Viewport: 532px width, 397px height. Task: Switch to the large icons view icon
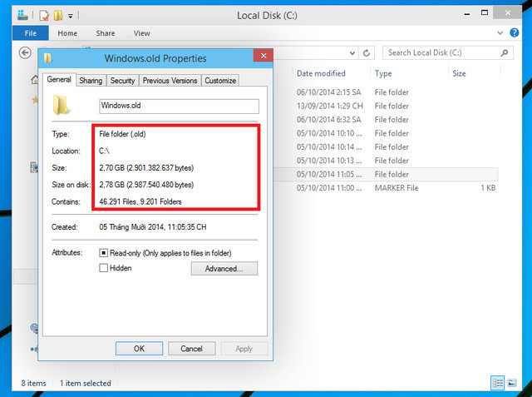coord(512,383)
